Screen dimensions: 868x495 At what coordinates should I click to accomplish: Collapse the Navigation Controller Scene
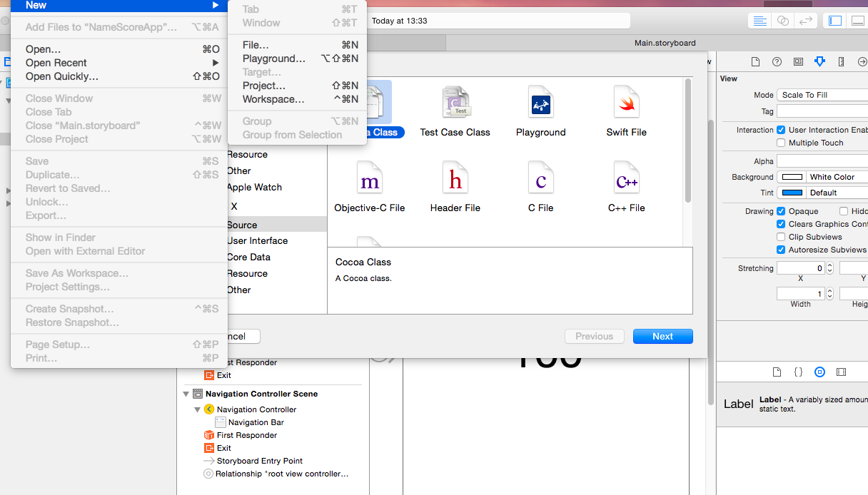point(186,393)
